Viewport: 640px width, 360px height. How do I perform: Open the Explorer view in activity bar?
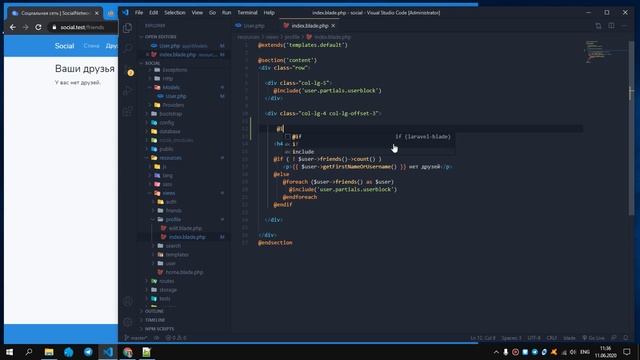[127, 28]
